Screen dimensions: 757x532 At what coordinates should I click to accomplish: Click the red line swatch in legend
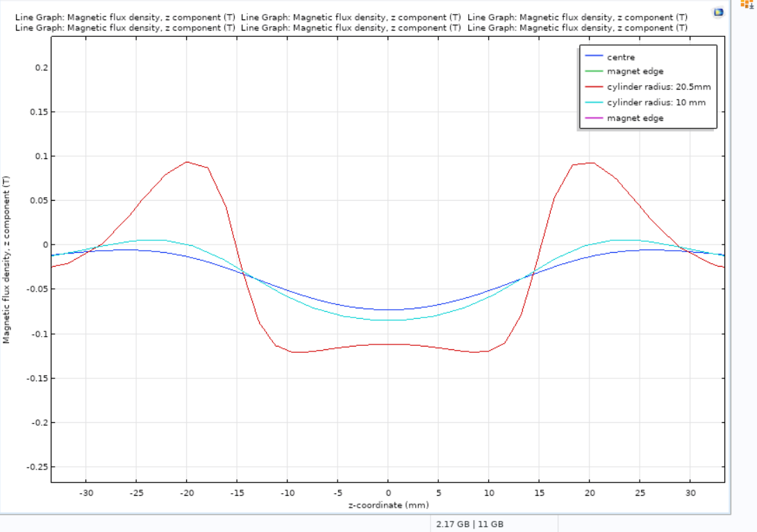(594, 87)
